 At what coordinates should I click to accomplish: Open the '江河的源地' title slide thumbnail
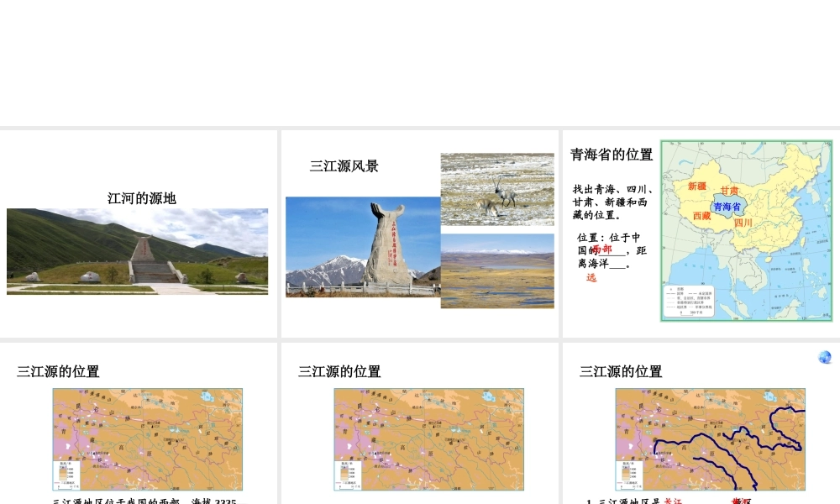[139, 234]
